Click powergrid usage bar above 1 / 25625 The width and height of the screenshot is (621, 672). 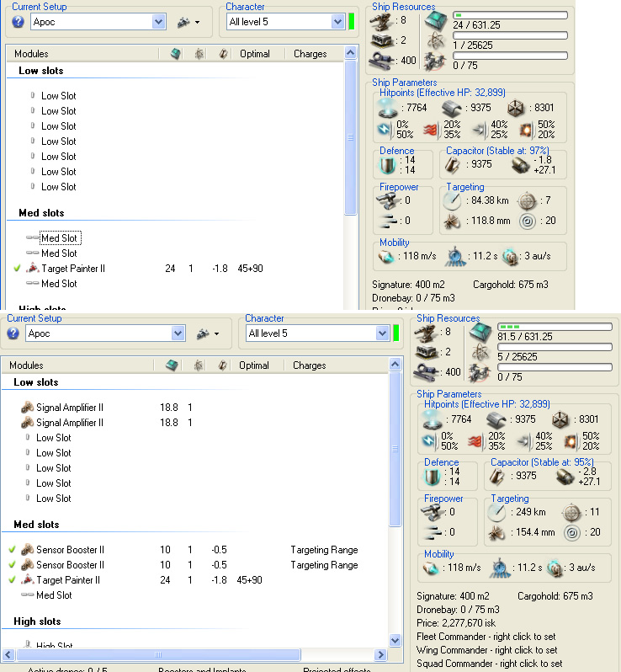pos(510,35)
